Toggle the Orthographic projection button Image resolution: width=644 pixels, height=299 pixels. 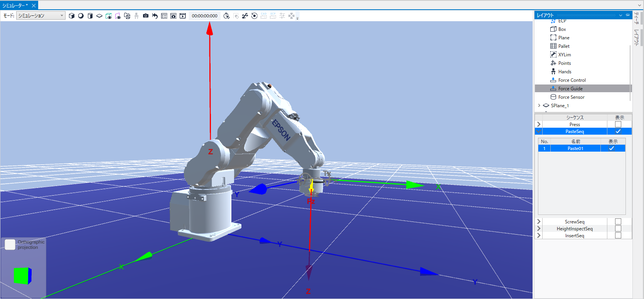10,245
